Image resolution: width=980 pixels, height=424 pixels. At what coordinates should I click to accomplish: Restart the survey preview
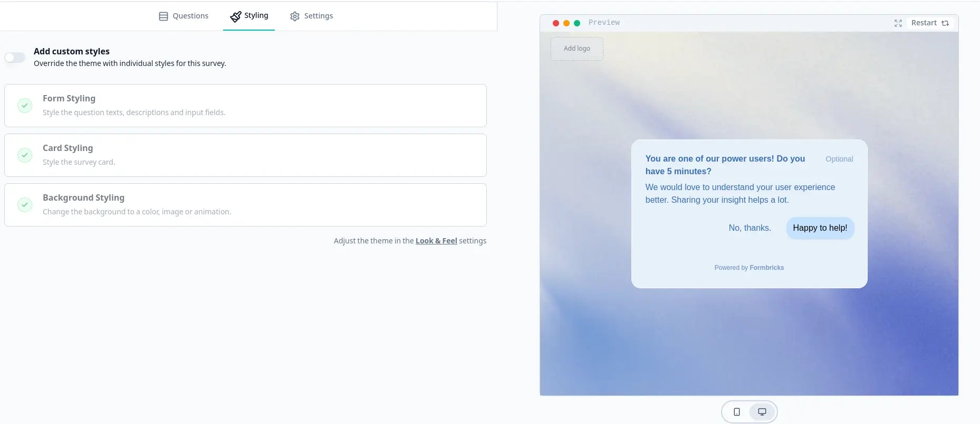point(930,23)
